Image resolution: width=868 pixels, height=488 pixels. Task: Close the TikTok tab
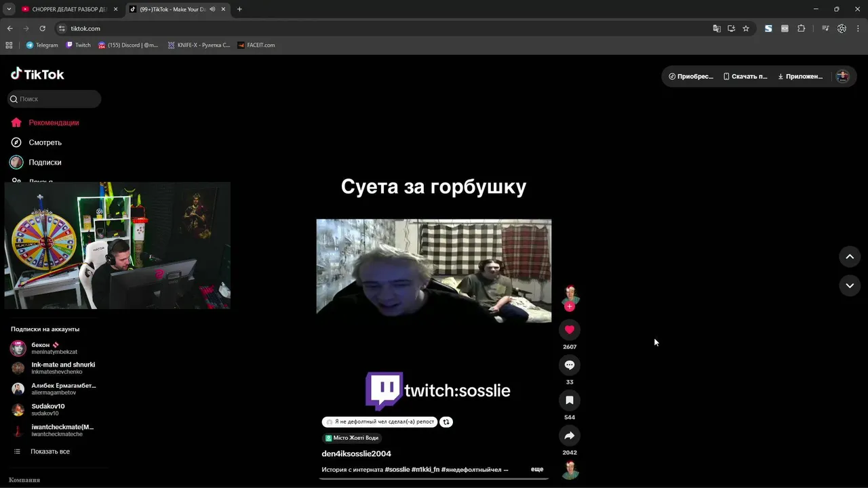point(224,9)
